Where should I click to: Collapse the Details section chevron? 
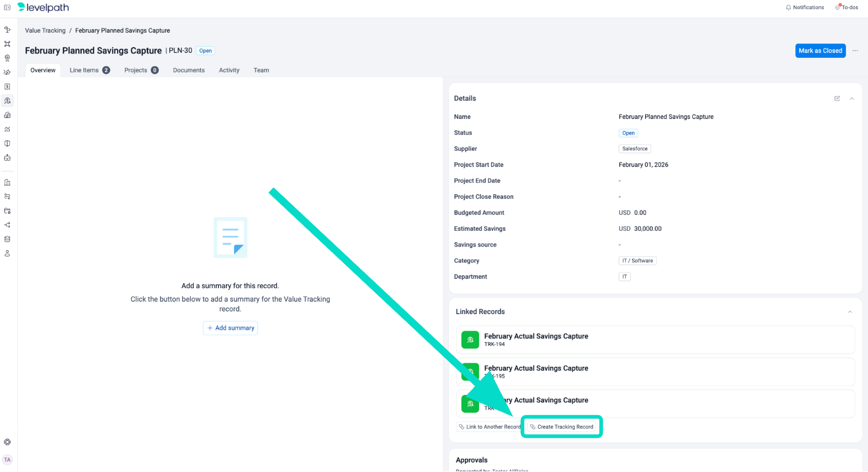coord(852,99)
